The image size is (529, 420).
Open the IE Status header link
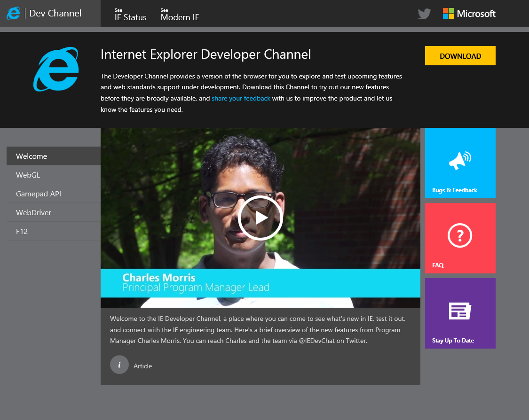pos(131,17)
